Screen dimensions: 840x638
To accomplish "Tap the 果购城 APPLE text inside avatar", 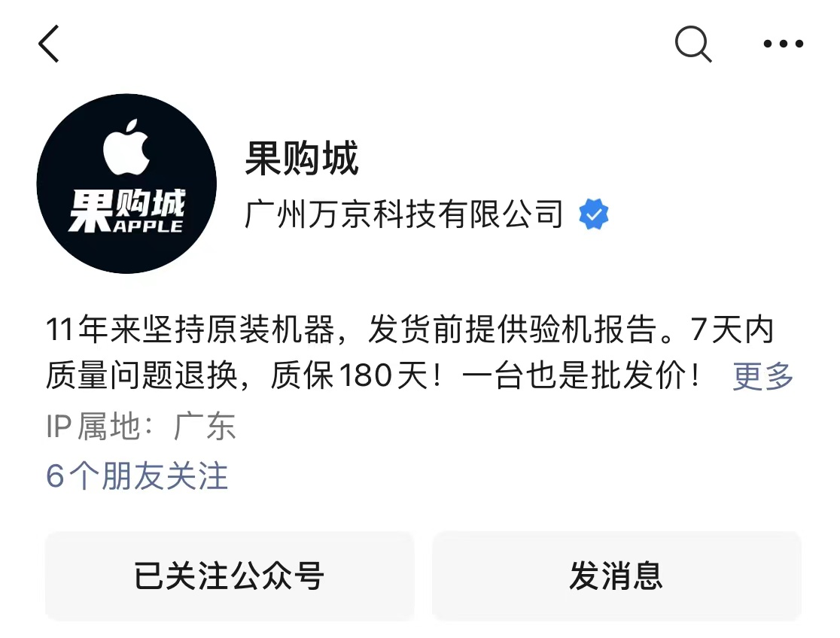I will click(x=126, y=211).
